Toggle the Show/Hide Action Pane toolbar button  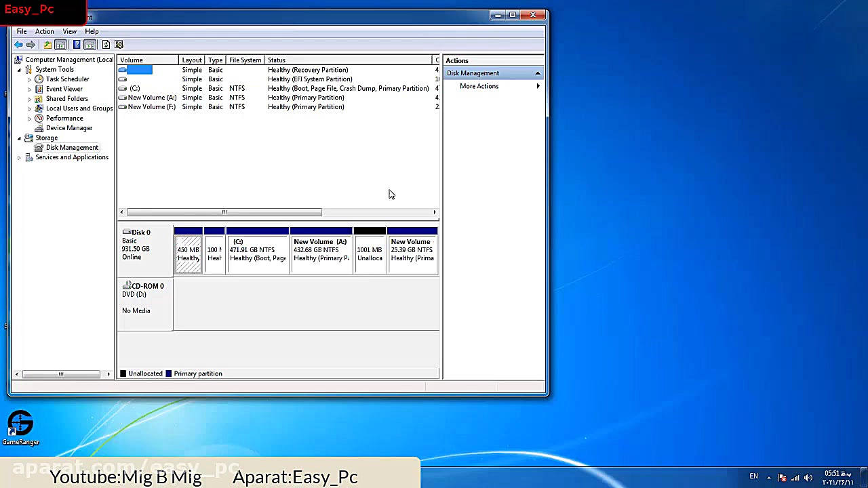pos(90,45)
